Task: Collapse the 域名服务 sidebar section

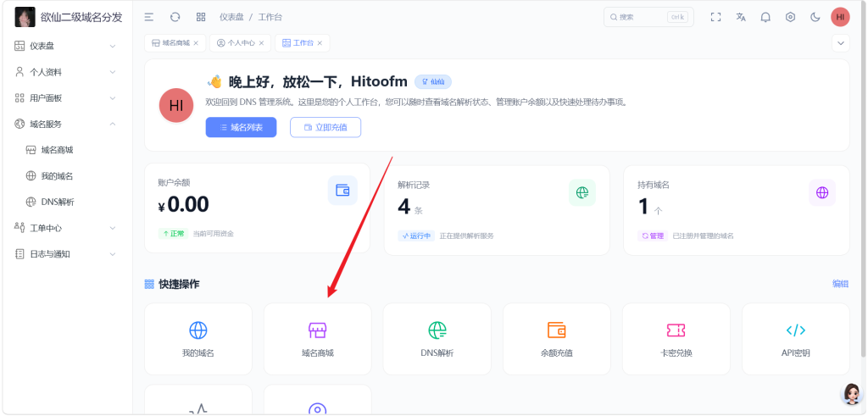Action: pyautogui.click(x=66, y=124)
